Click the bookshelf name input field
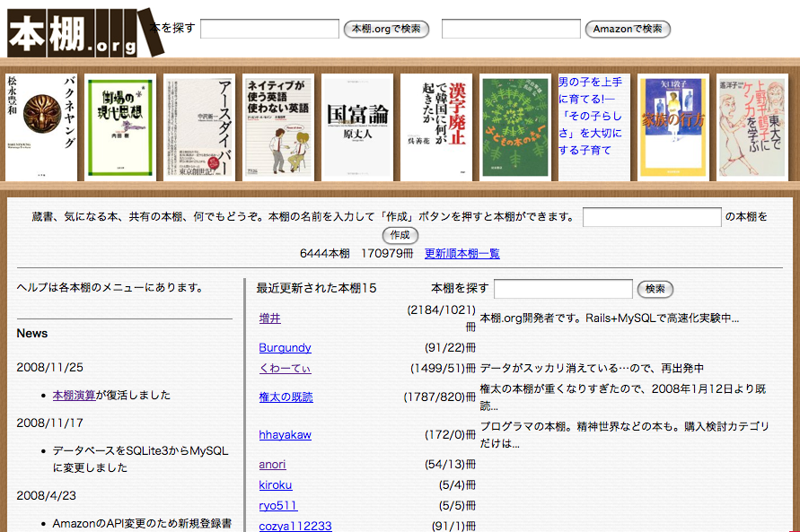800x532 pixels. (652, 217)
